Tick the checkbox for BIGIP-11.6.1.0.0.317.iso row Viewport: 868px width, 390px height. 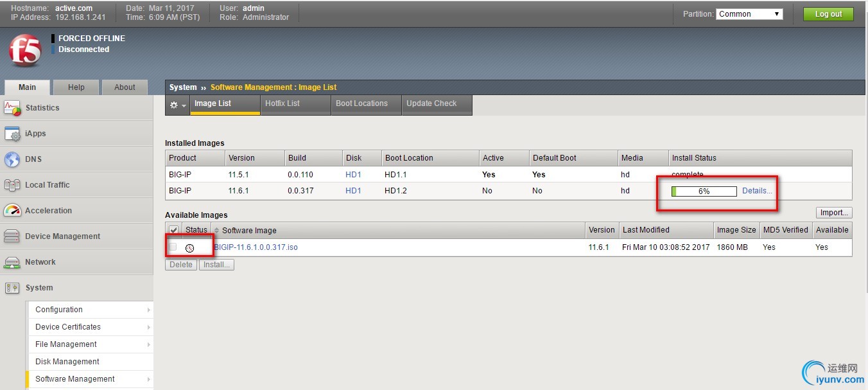173,247
